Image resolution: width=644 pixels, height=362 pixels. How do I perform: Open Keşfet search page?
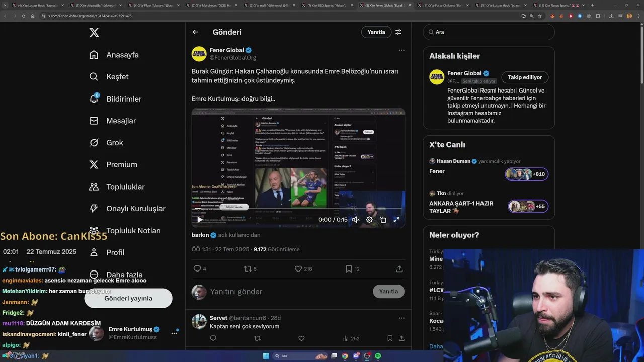pos(109,77)
